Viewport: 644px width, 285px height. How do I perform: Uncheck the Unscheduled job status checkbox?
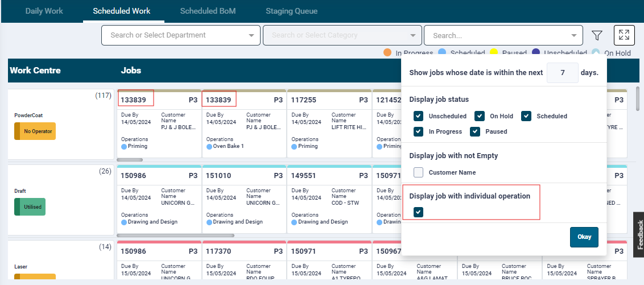tap(419, 116)
